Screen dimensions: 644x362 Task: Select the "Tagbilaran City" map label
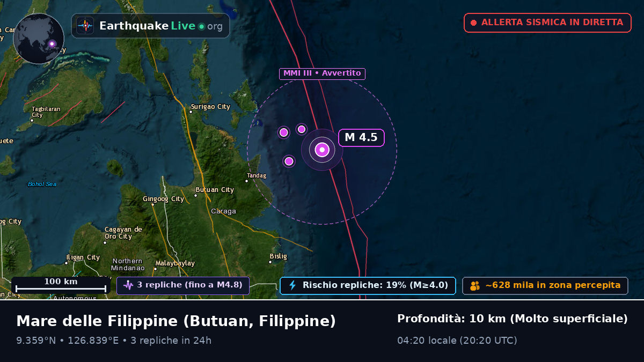point(46,112)
